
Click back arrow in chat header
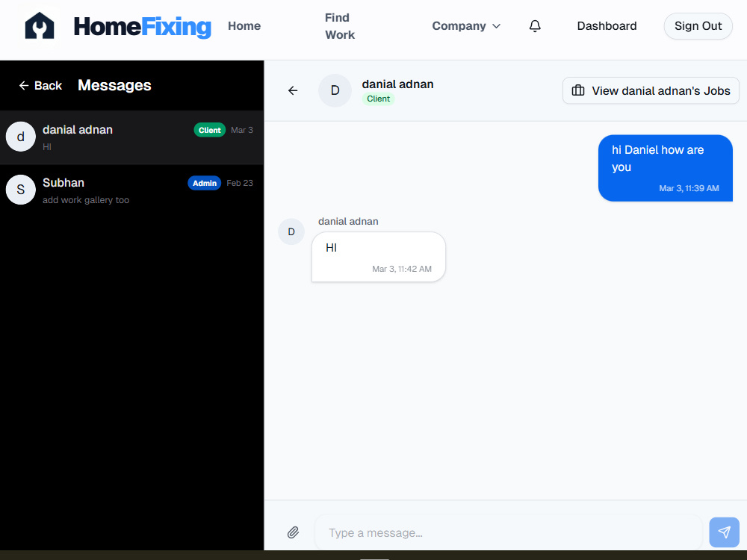pyautogui.click(x=293, y=90)
